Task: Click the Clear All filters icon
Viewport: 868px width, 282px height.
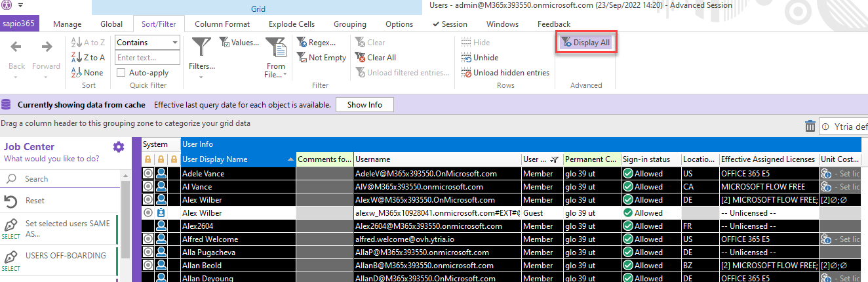Action: [360, 58]
